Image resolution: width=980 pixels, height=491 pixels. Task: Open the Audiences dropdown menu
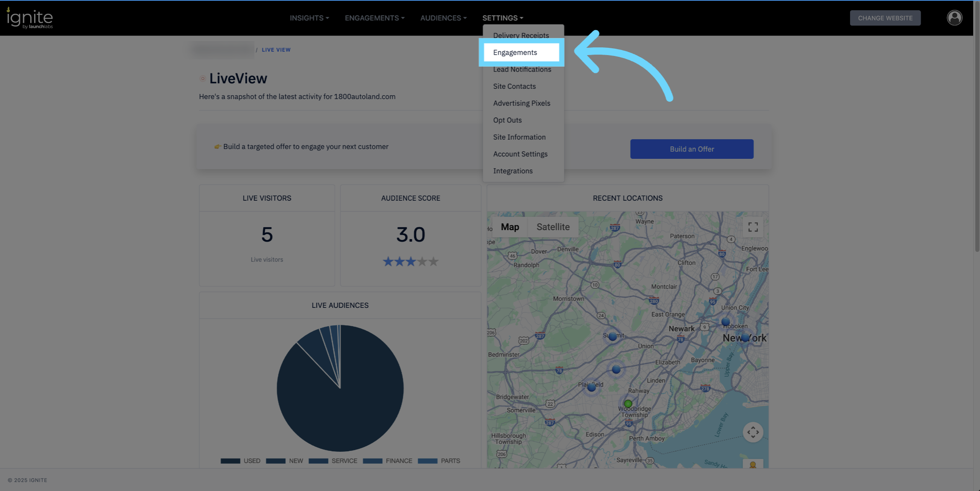pyautogui.click(x=443, y=18)
